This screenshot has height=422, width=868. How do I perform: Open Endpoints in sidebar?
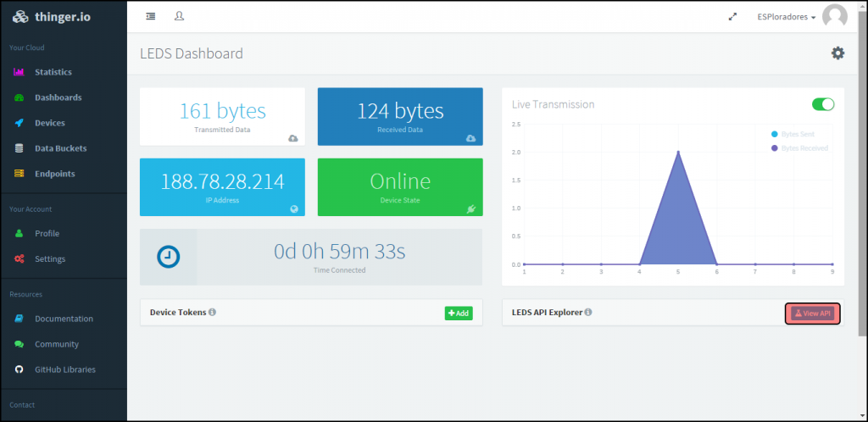[x=55, y=174]
